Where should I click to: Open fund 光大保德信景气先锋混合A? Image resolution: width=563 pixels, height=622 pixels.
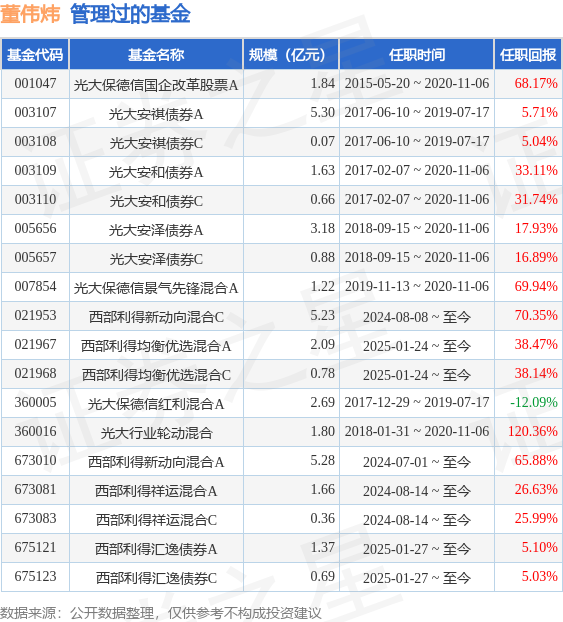pyautogui.click(x=156, y=288)
